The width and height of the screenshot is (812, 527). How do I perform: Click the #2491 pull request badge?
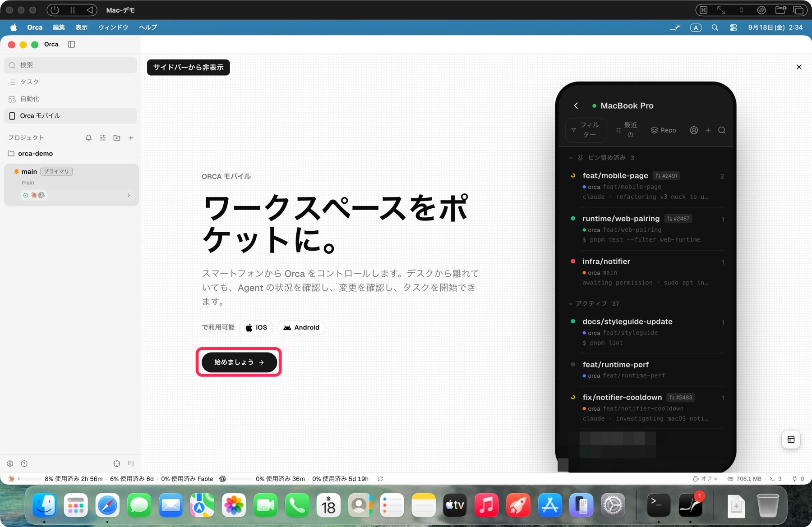[x=667, y=176]
